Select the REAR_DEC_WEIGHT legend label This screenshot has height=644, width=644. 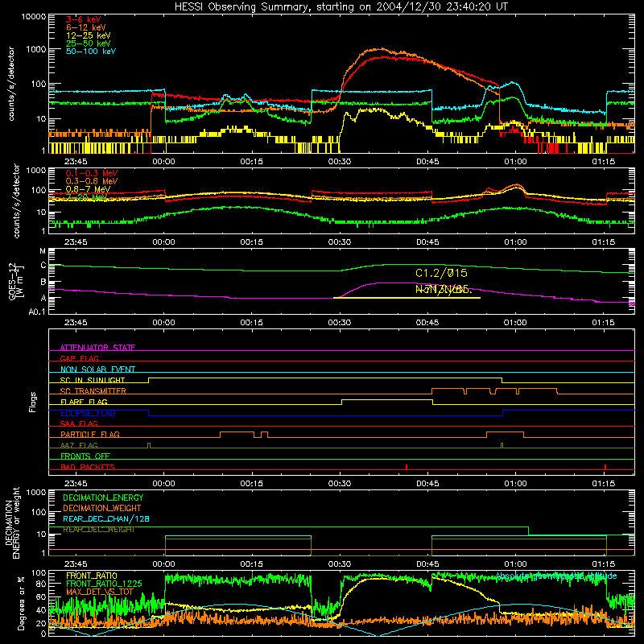coord(98,530)
